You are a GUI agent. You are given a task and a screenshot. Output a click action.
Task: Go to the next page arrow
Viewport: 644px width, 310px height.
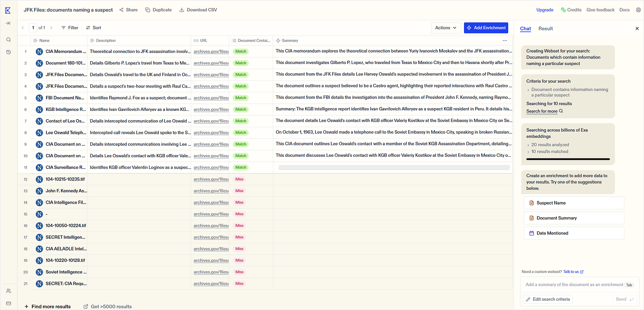[x=51, y=28]
